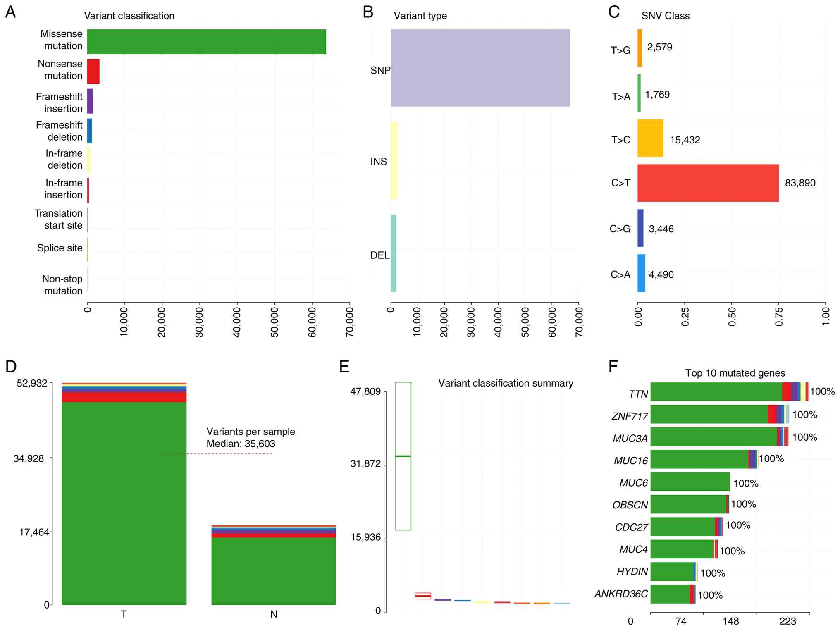Viewport: 840px width, 630px height.
Task: Click the red Nonsense mutation bar
Action: tap(93, 72)
